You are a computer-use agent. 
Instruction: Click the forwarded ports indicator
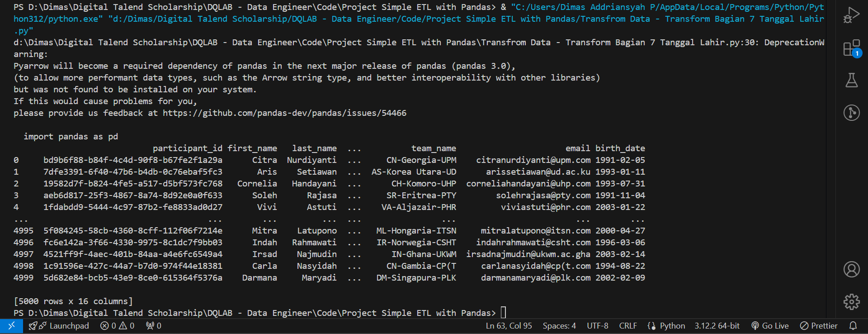click(x=154, y=326)
